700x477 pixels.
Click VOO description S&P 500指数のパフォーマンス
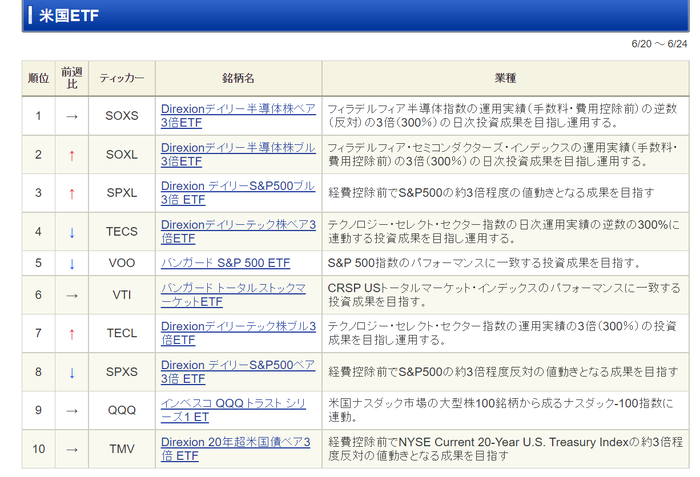(x=484, y=263)
